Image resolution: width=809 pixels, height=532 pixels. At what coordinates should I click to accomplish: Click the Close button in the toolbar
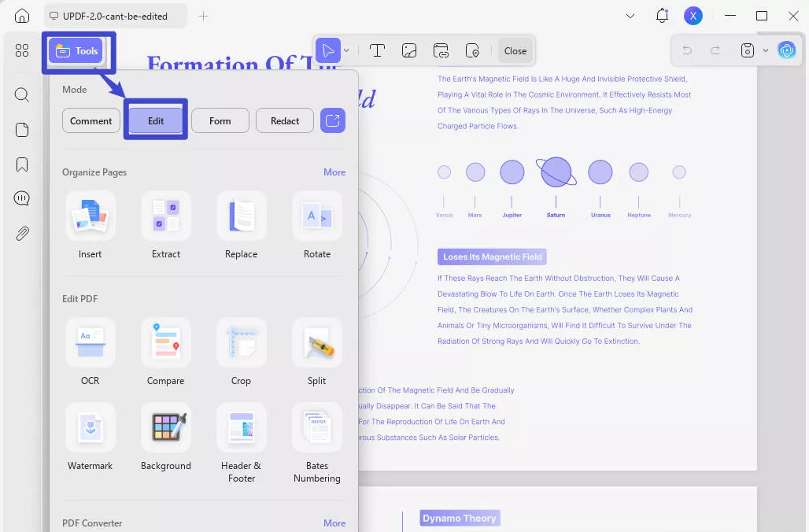(515, 50)
